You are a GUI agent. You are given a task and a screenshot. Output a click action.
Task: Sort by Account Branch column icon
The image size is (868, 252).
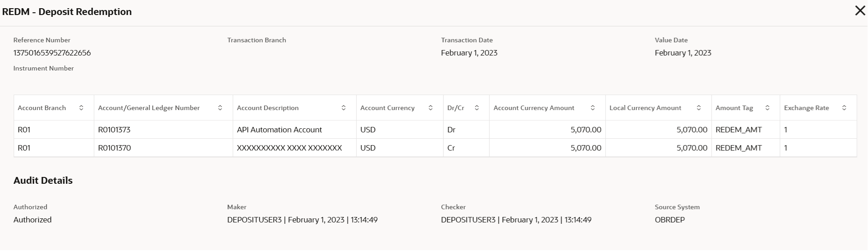[81, 108]
